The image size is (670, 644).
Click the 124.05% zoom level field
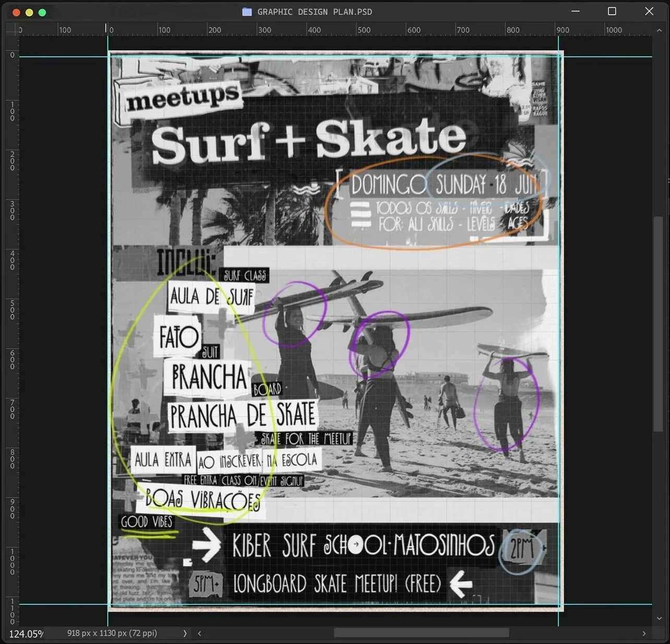[26, 634]
